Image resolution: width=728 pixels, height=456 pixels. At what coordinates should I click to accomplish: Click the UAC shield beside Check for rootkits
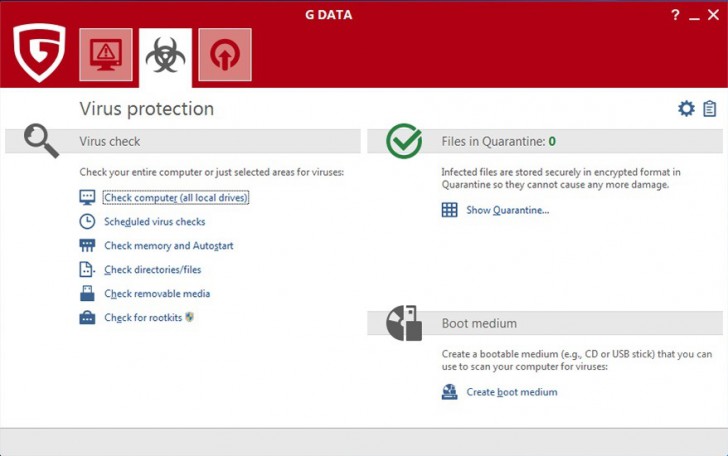189,317
